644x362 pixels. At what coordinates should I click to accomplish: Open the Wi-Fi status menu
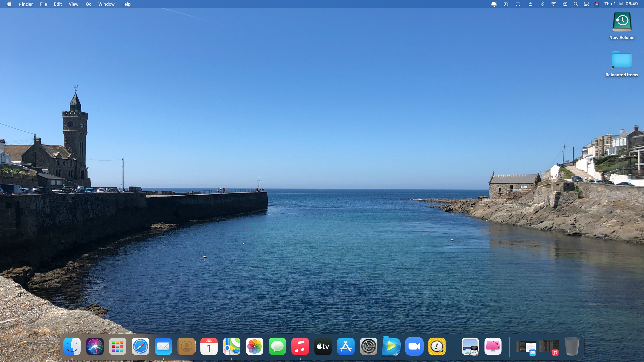pos(553,4)
